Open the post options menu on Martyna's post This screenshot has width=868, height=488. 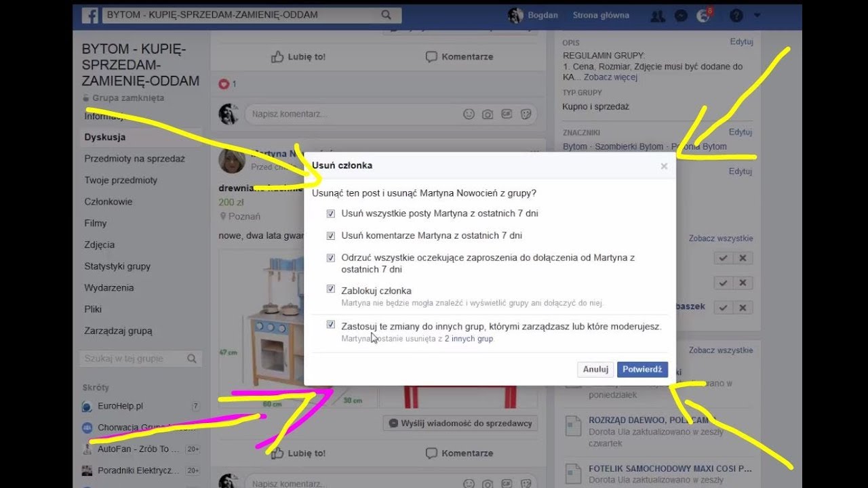tap(534, 152)
